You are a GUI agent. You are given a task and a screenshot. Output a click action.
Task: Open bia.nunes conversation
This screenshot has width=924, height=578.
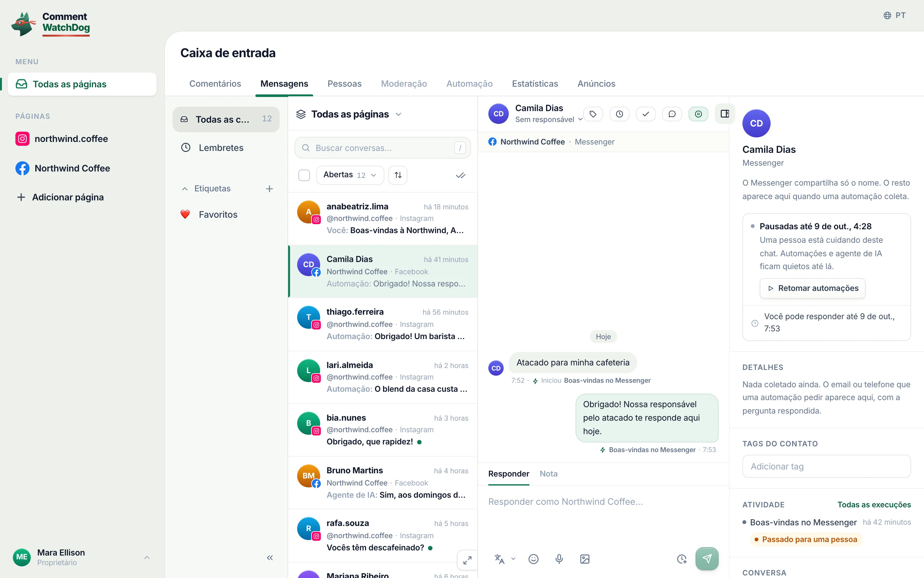coord(383,430)
